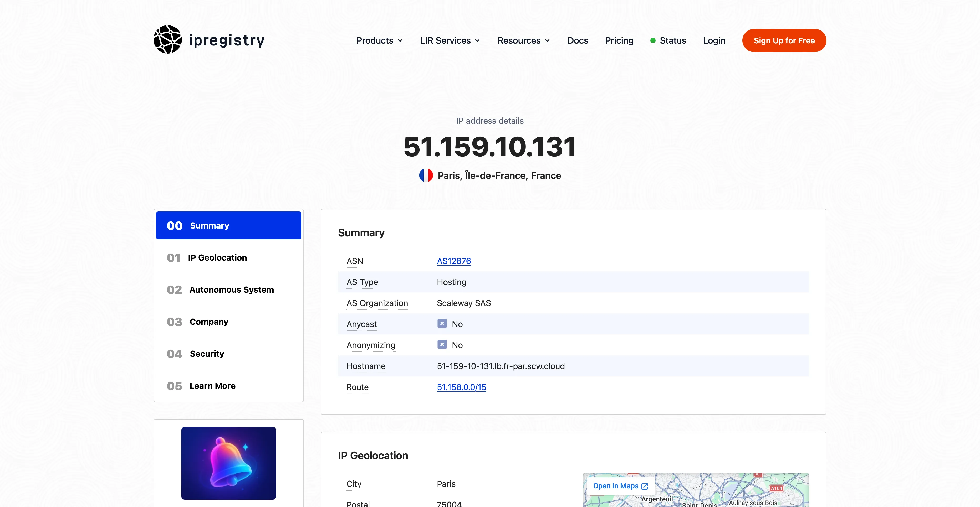Click the hostname 51-159-10-131.lb.fr-par.scw.cloud value
The height and width of the screenshot is (507, 980).
click(x=501, y=366)
